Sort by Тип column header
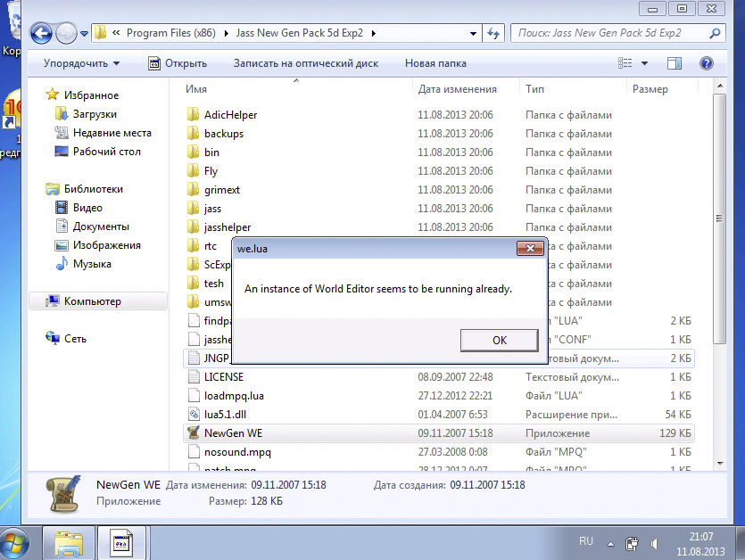 coord(534,89)
